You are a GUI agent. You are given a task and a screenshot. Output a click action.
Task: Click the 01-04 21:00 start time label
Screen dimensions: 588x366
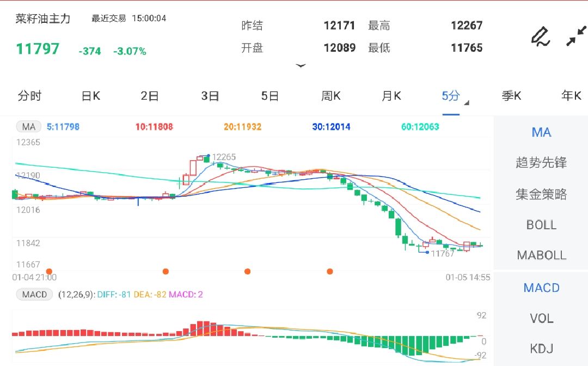coord(34,278)
